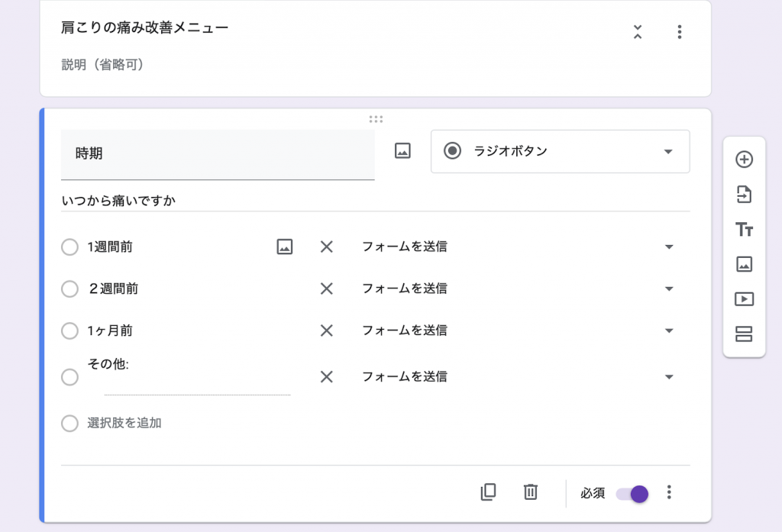Open the ラジオボタン question type dropdown

[560, 151]
